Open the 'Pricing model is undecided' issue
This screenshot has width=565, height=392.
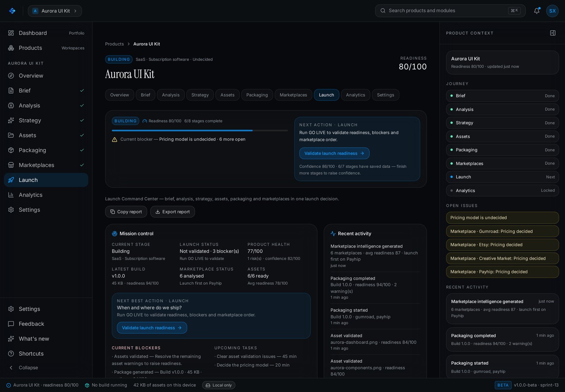pyautogui.click(x=502, y=218)
